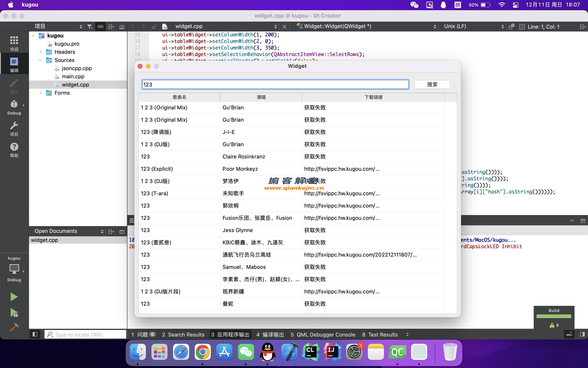
Task: Open WeChat status icon in menu bar
Action: coord(414,5)
